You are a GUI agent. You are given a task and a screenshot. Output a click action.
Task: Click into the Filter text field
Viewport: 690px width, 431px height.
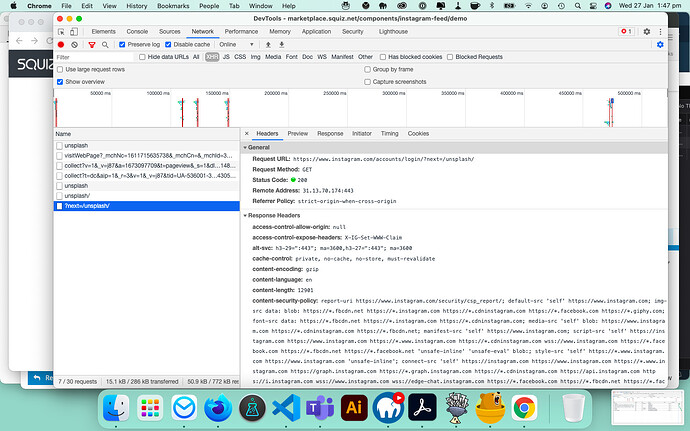[94, 57]
